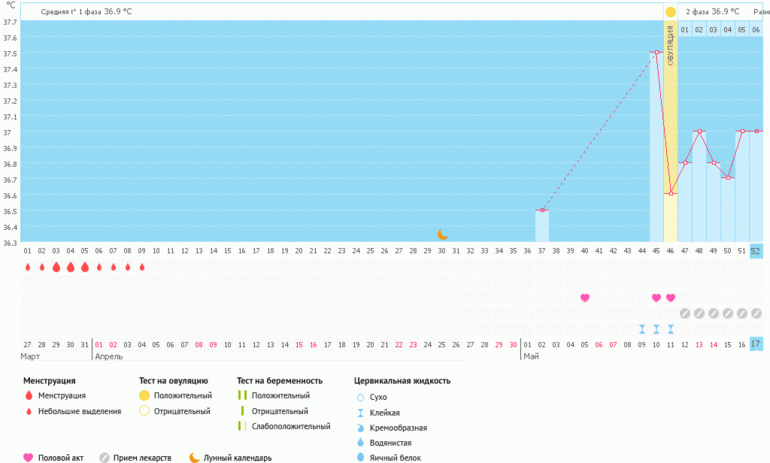Click the yellow positive ovulation test circle above the chart
Screen dimensions: 770x463
pos(670,12)
